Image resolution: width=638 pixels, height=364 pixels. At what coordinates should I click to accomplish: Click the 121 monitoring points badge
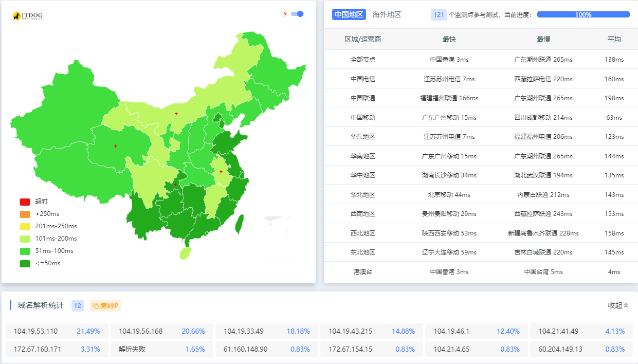tap(438, 14)
